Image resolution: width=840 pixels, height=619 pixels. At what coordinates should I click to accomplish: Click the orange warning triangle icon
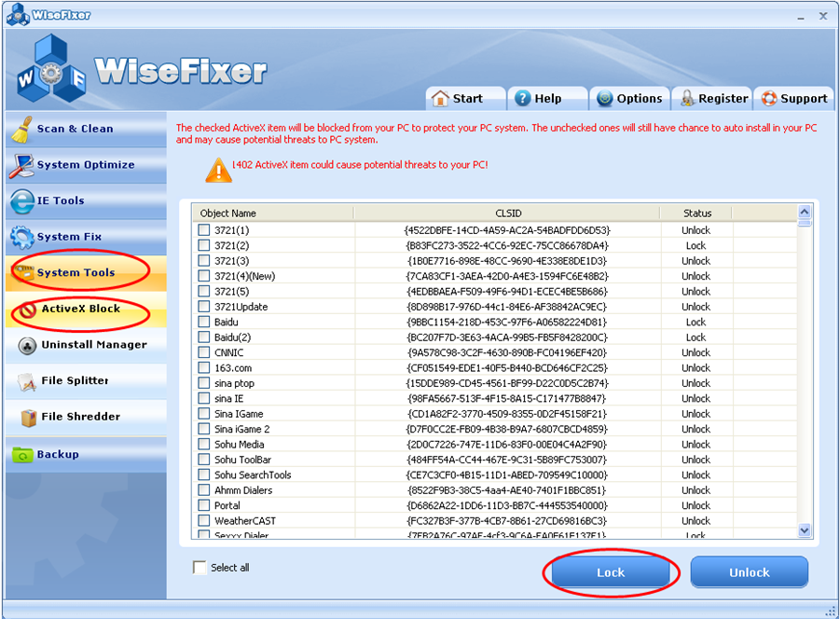(x=218, y=171)
